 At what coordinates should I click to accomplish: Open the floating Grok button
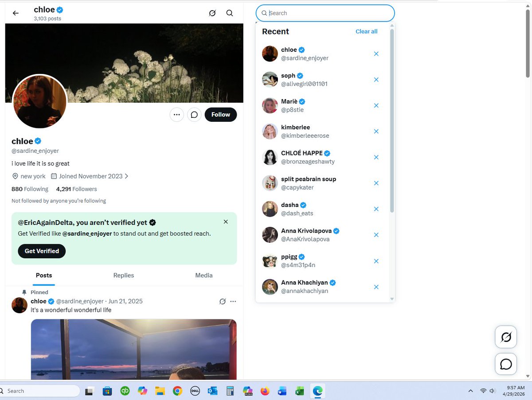click(506, 337)
